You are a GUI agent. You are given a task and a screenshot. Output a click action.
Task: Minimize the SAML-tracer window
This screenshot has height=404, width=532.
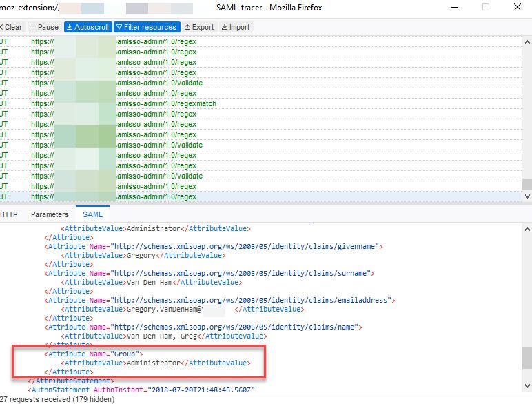point(455,7)
